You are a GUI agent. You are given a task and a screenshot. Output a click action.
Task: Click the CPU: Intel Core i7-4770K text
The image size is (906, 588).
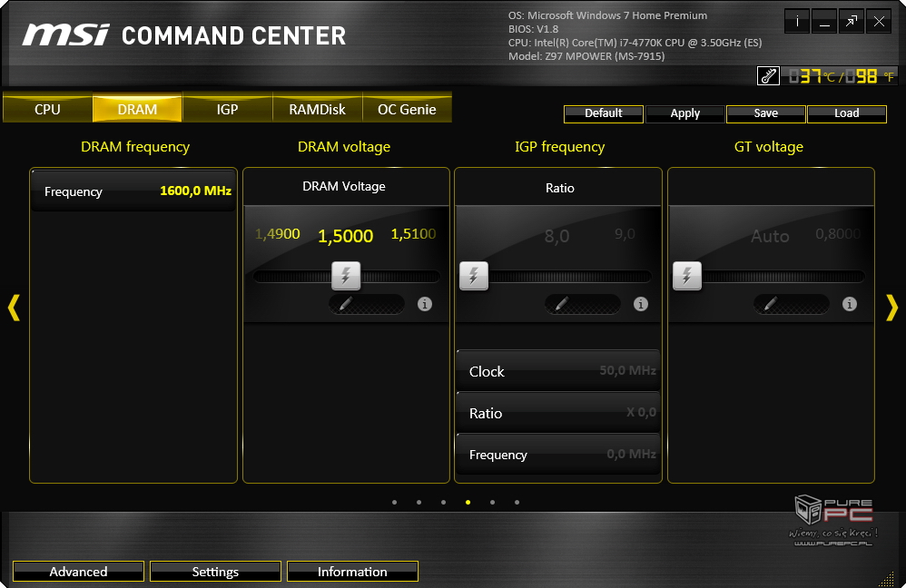point(635,43)
